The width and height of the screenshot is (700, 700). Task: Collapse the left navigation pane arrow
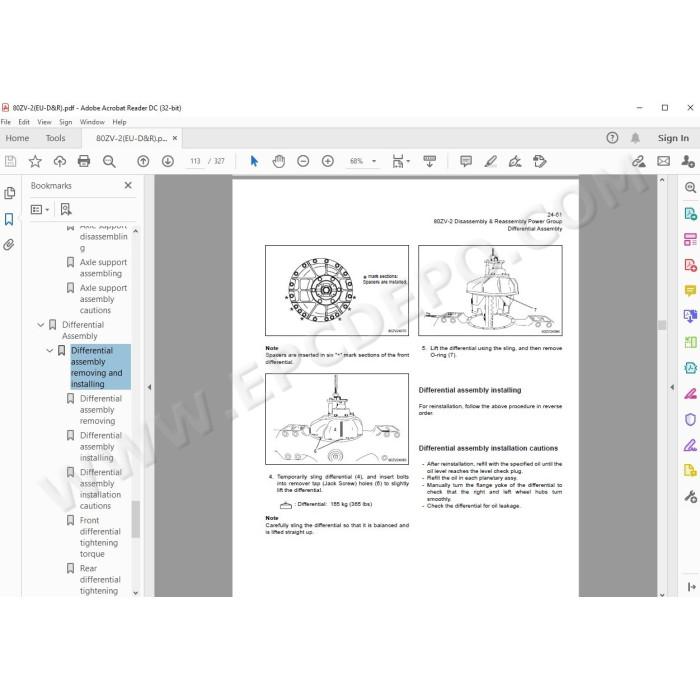pyautogui.click(x=150, y=387)
